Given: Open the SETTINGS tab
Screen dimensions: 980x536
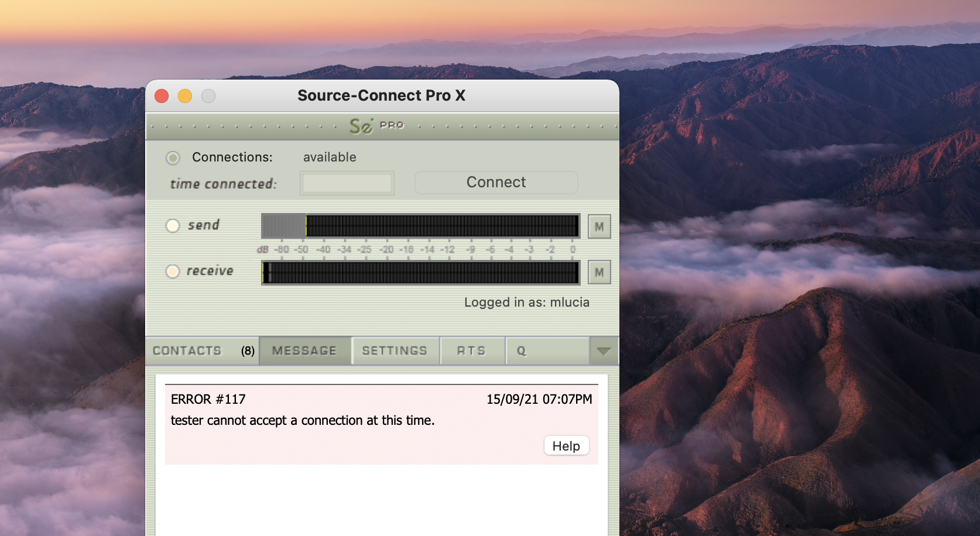Looking at the screenshot, I should coord(395,351).
